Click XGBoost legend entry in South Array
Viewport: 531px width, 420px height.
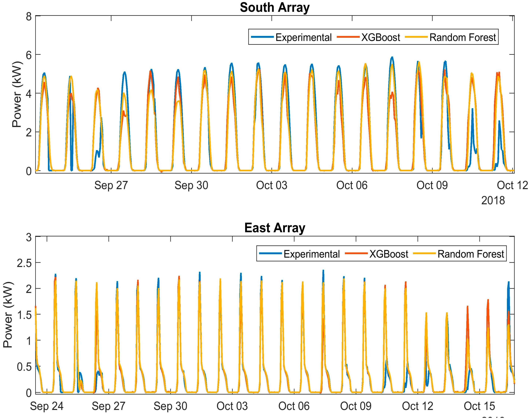click(381, 38)
